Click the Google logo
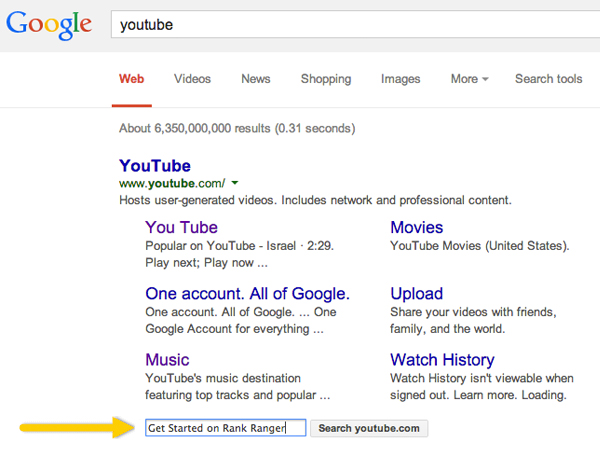Viewport: 600px width, 455px height. tap(49, 24)
